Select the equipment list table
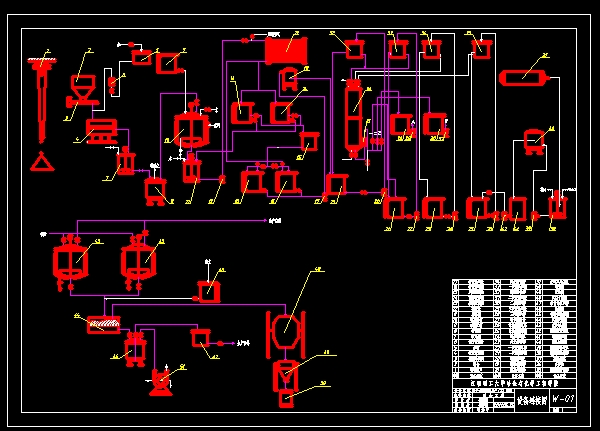600x431 pixels. [514, 329]
